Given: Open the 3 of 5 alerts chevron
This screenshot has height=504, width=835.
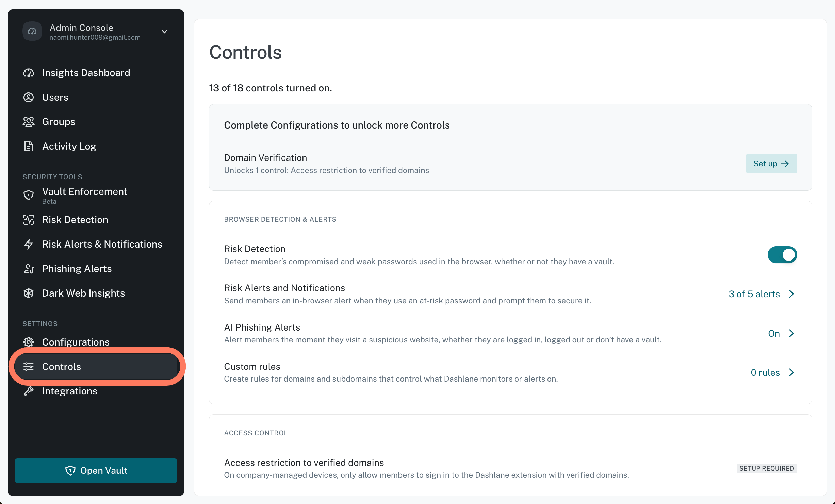Looking at the screenshot, I should point(791,294).
